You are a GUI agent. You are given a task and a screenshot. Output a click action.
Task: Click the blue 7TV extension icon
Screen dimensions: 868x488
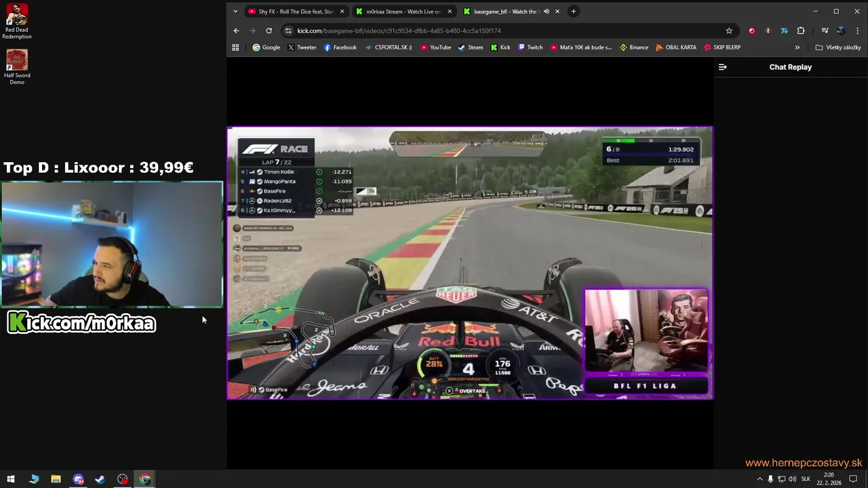785,30
